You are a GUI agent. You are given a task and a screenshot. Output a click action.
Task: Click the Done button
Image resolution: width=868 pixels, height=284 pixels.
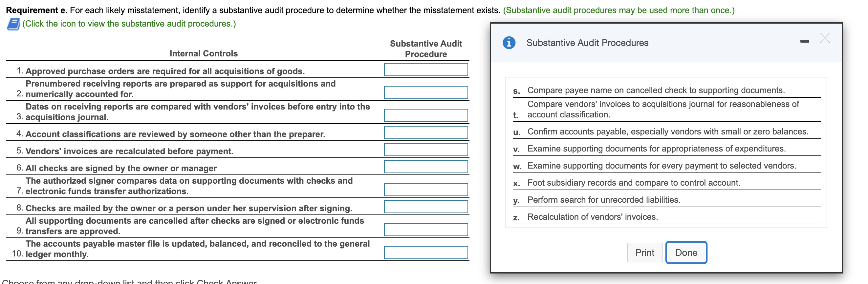(x=686, y=253)
